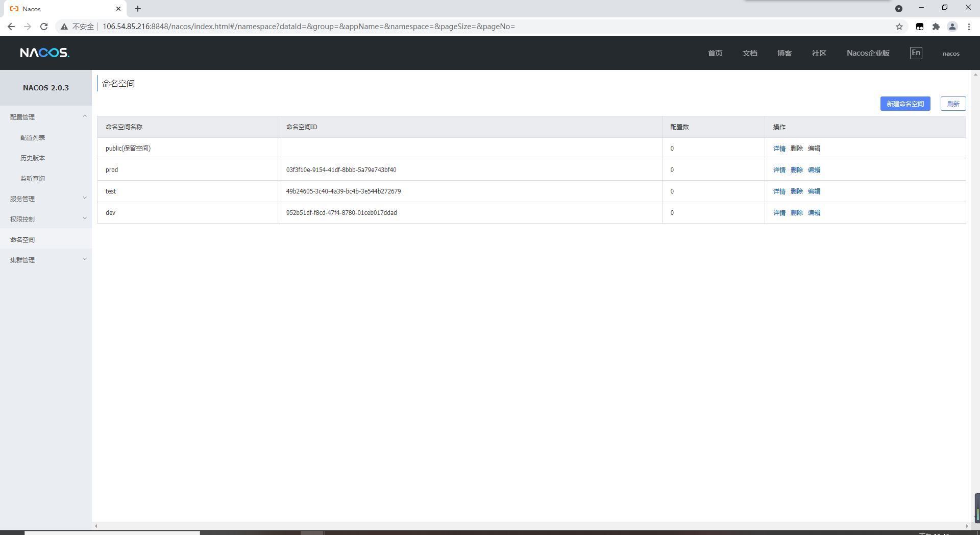The width and height of the screenshot is (980, 535).
Task: Open 文档 in top navigation
Action: point(750,53)
